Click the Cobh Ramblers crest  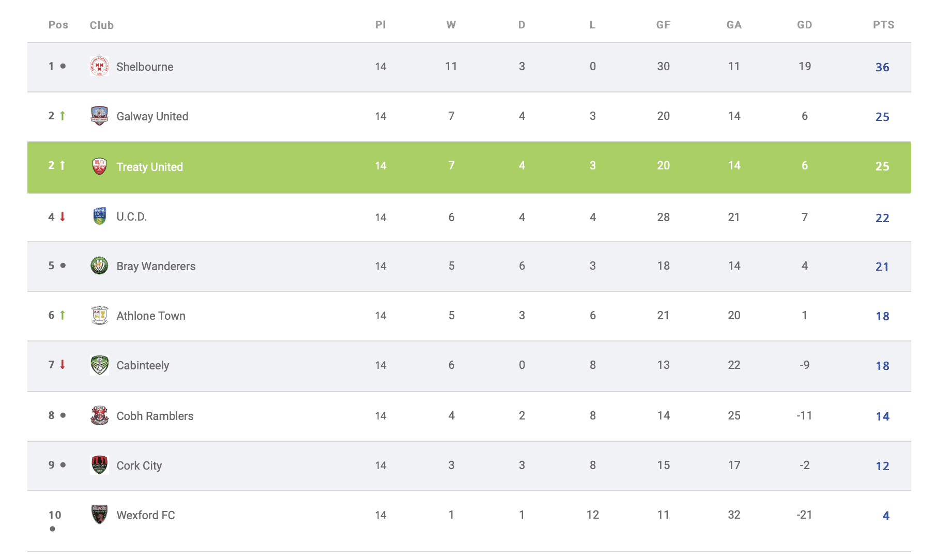(99, 416)
